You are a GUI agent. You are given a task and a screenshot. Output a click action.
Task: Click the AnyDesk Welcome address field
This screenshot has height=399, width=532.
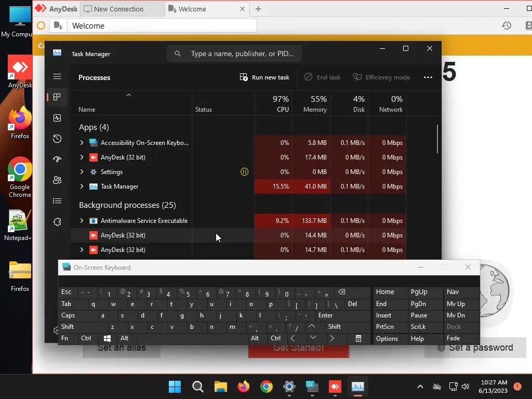coord(162,25)
